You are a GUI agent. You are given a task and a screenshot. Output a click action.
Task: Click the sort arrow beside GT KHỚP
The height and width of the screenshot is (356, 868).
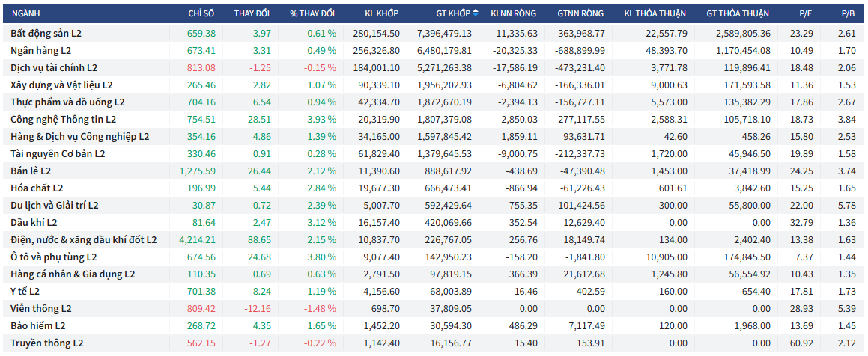click(476, 13)
